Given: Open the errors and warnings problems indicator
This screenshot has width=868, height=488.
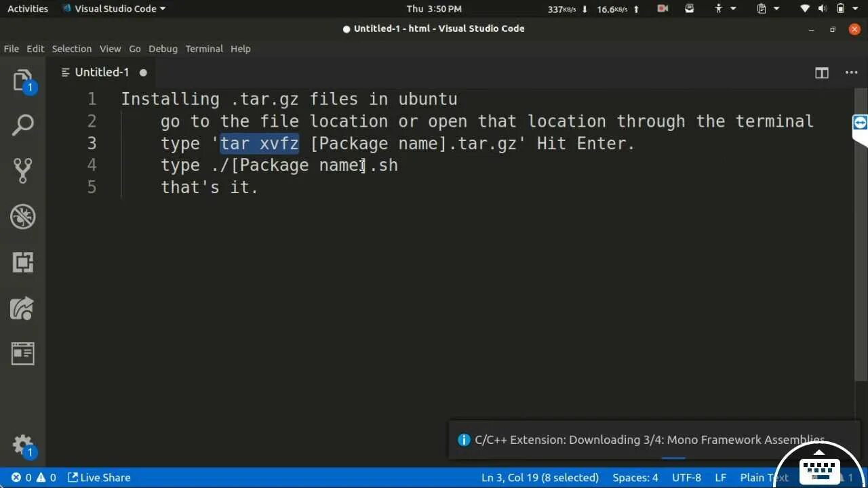Looking at the screenshot, I should (34, 478).
